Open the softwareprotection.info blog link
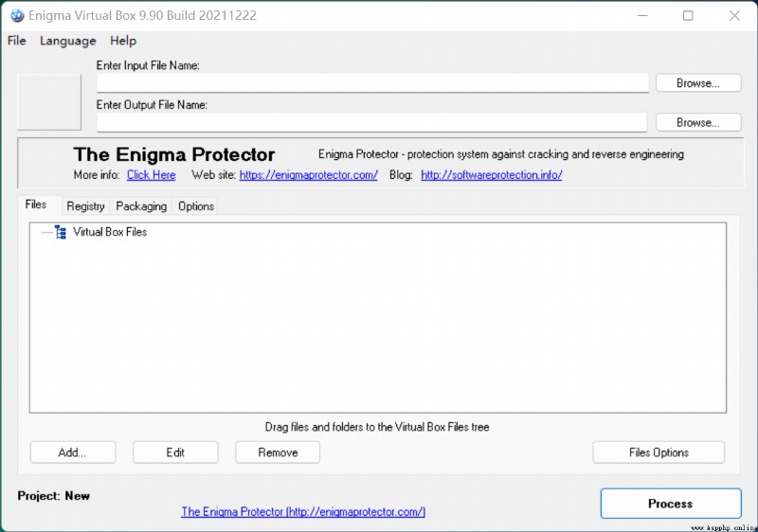 tap(492, 175)
